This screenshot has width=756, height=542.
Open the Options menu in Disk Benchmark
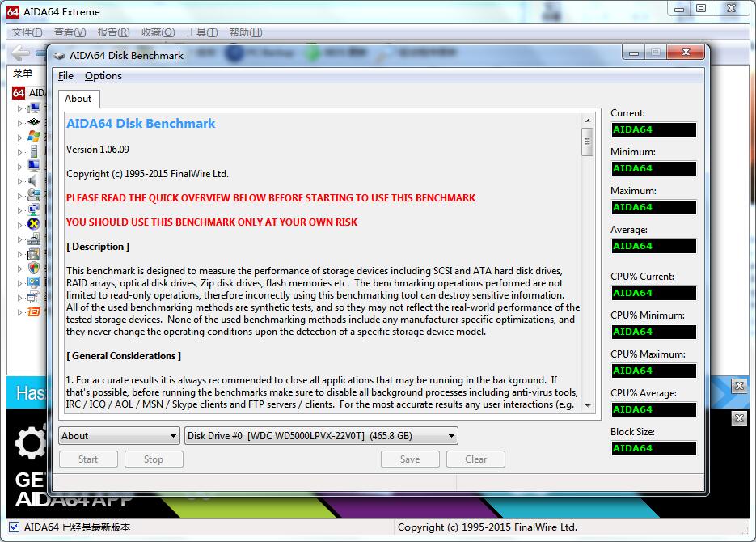pyautogui.click(x=103, y=76)
